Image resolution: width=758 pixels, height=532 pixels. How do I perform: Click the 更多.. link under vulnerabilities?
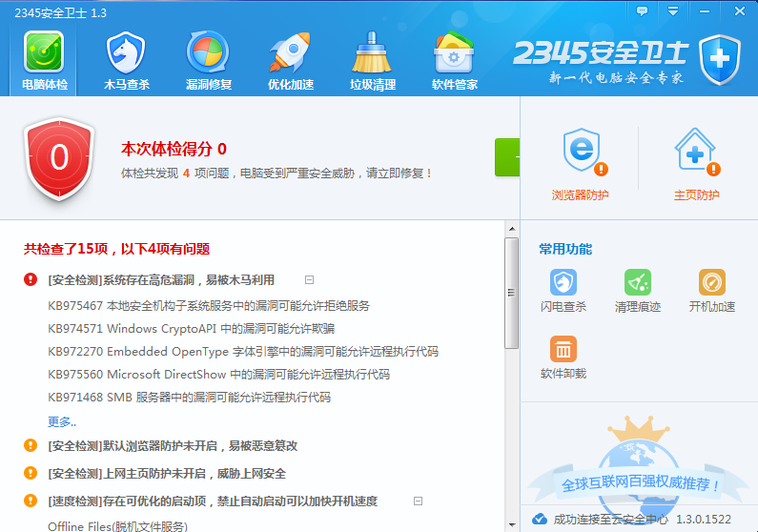click(62, 421)
